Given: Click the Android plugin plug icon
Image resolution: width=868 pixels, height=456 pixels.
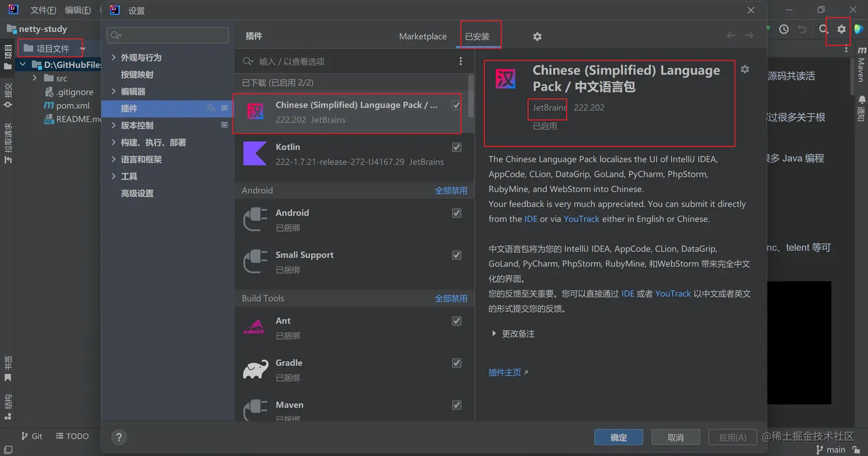Looking at the screenshot, I should pos(255,219).
